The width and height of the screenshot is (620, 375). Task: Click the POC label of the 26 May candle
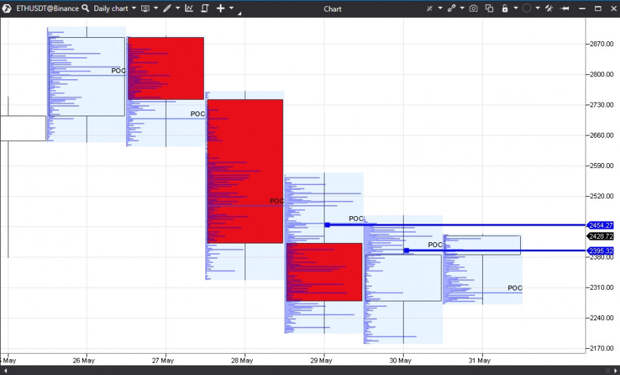coord(118,71)
